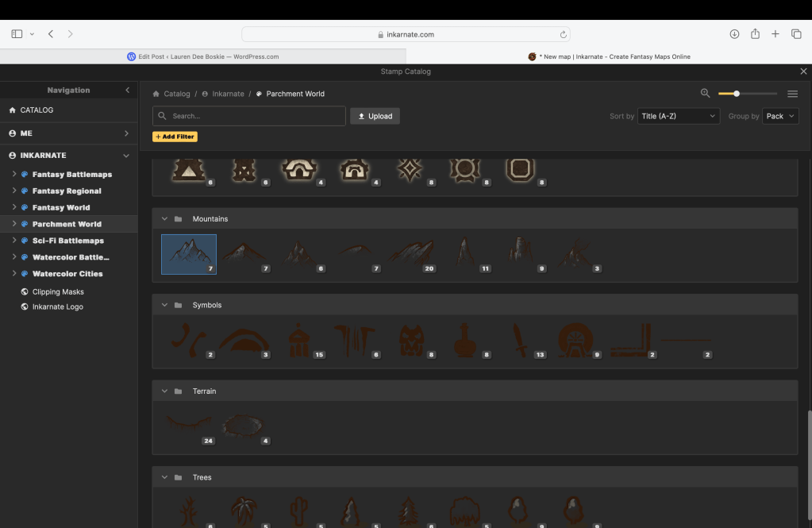Click the crossed pickaxe tools symbol stamp
The image size is (812, 528).
click(353, 340)
